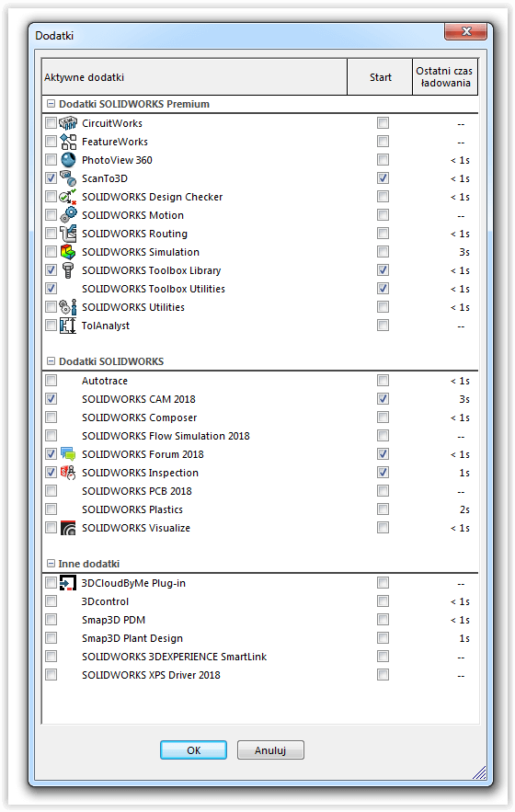Enable SOLIDWORKS Motion active checkbox
Image resolution: width=515 pixels, height=812 pixels.
pos(51,215)
